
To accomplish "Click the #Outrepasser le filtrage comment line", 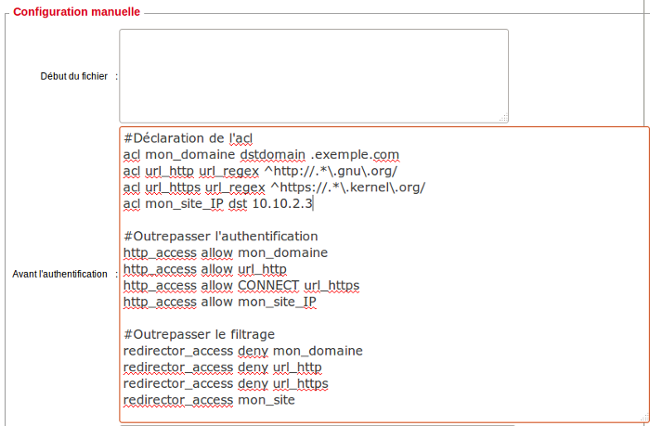I will click(x=198, y=334).
